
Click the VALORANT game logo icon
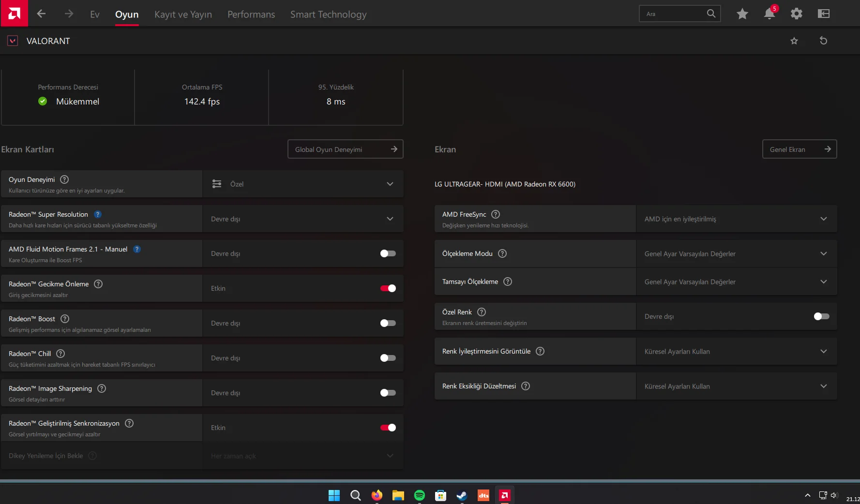point(13,41)
